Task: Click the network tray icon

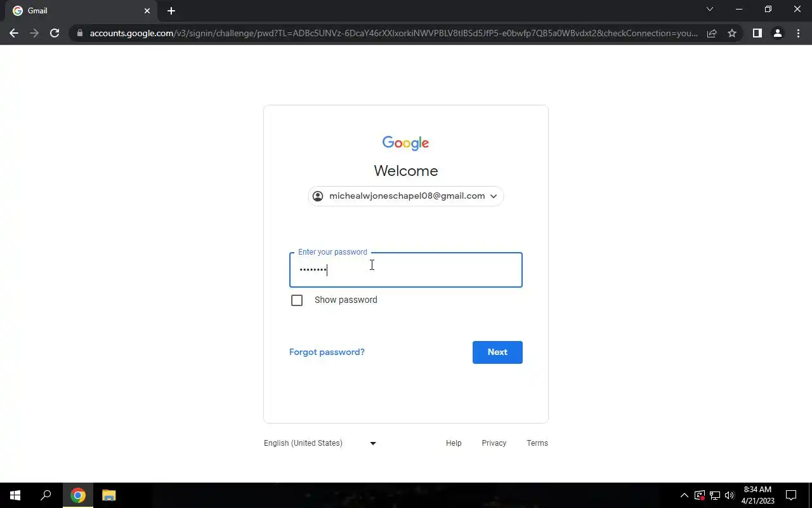Action: (714, 495)
